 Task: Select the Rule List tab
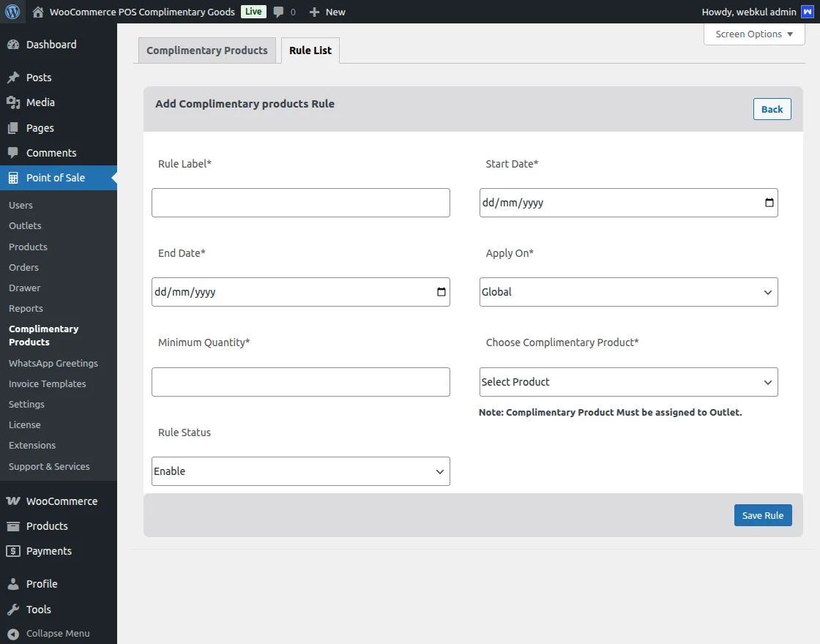[x=310, y=50]
